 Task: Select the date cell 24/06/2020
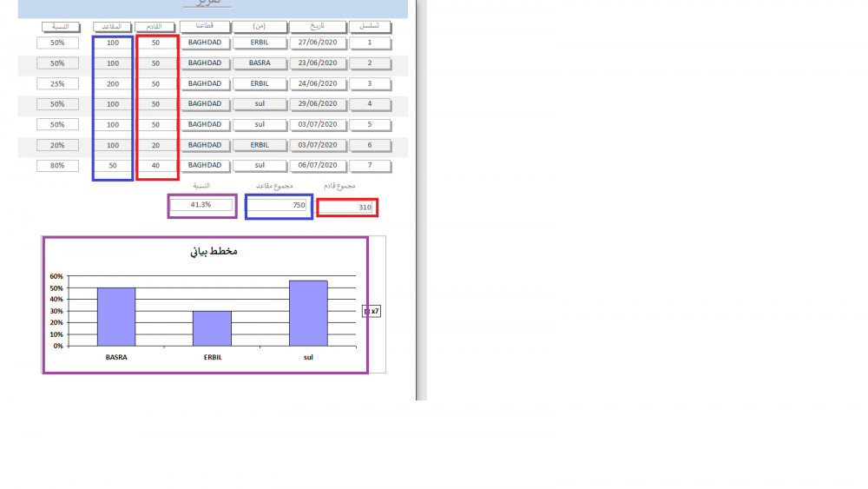(318, 84)
